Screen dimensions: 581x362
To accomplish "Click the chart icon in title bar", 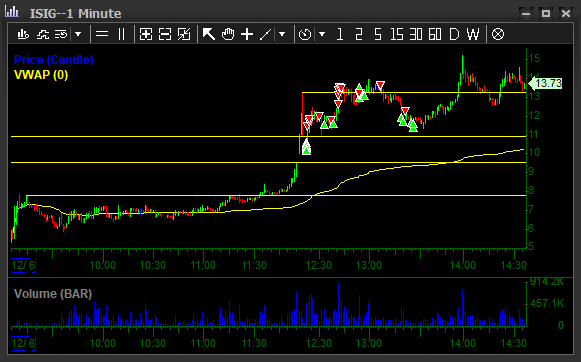I will point(11,11).
